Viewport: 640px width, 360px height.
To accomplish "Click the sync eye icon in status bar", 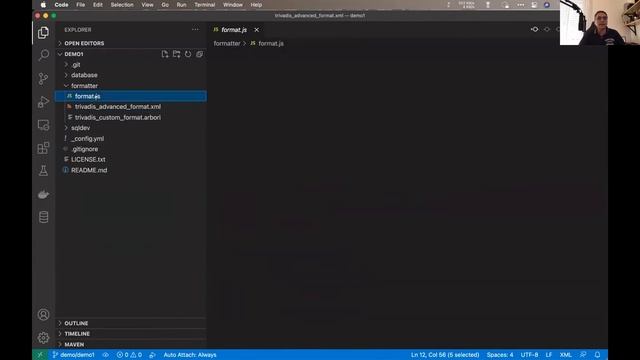I will pos(106,355).
